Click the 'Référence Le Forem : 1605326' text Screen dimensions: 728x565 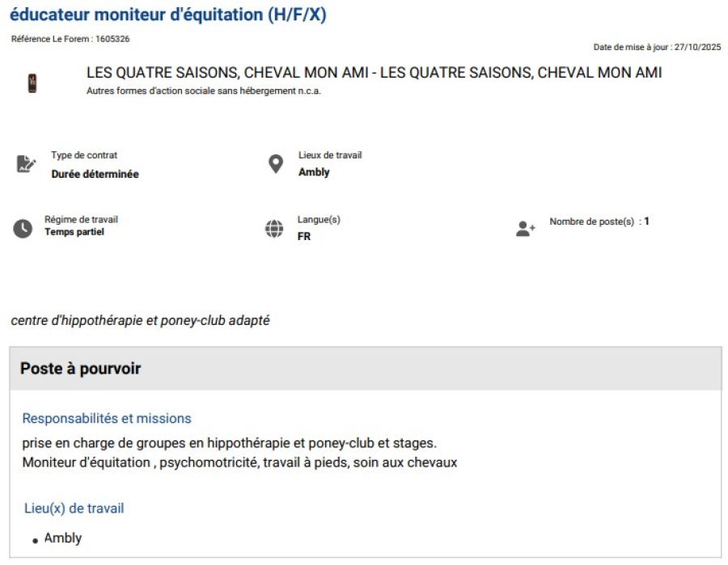70,39
